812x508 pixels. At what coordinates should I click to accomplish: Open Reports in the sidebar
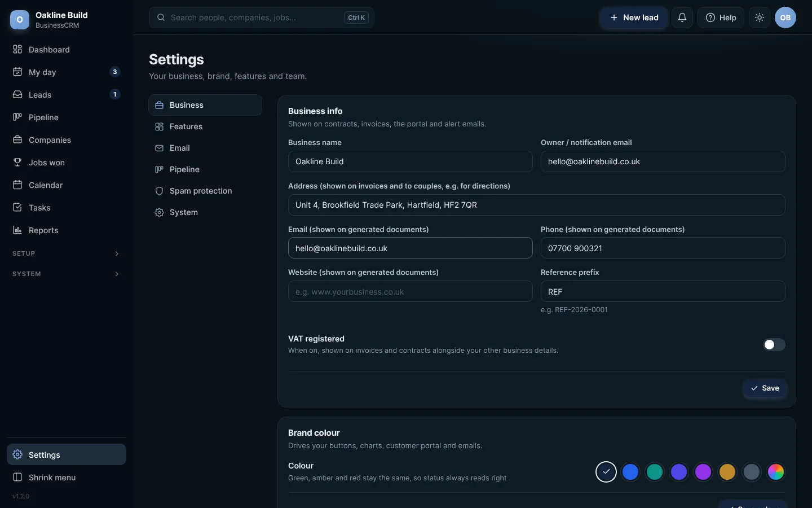click(x=67, y=230)
